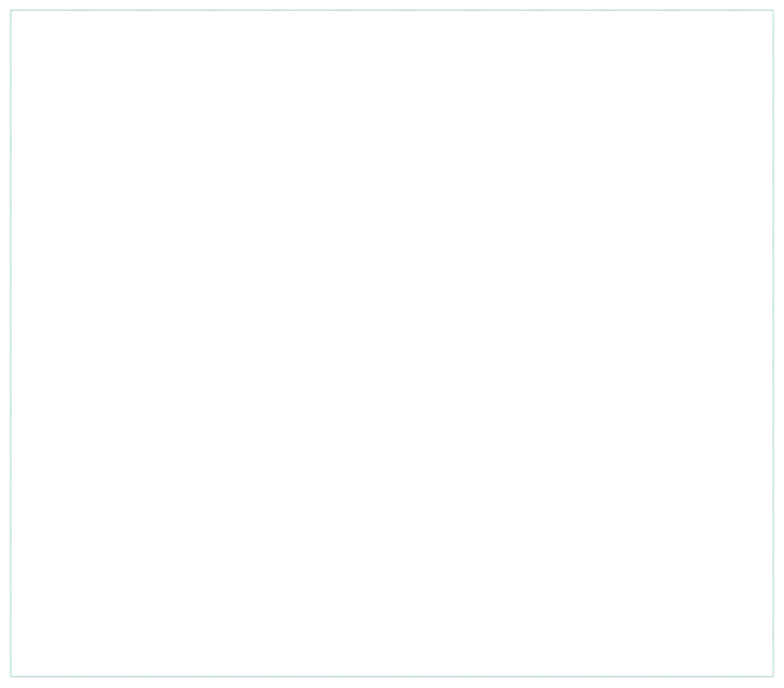Click the panel's bottom teal border line
Viewport: 784px width, 688px height.
392,676
